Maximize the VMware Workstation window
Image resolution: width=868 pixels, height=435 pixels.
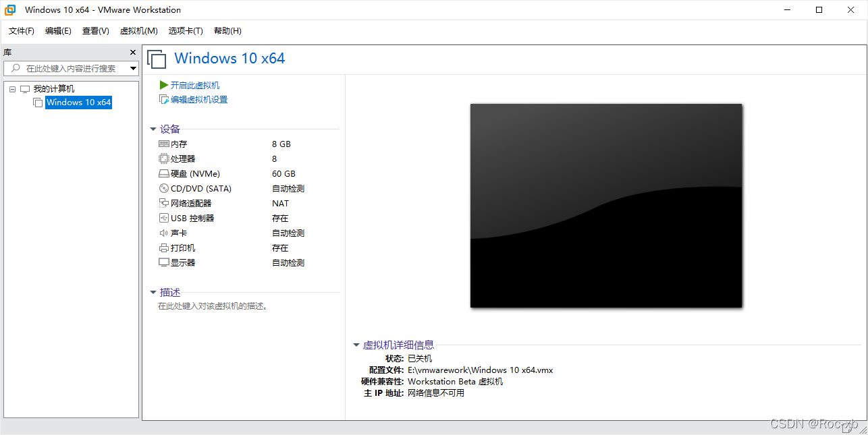point(819,10)
